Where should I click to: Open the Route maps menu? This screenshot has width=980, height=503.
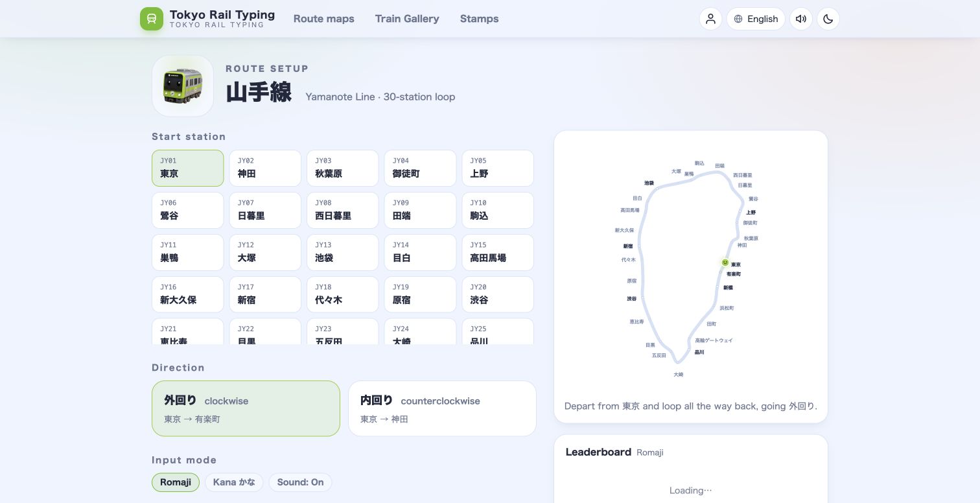pyautogui.click(x=324, y=19)
